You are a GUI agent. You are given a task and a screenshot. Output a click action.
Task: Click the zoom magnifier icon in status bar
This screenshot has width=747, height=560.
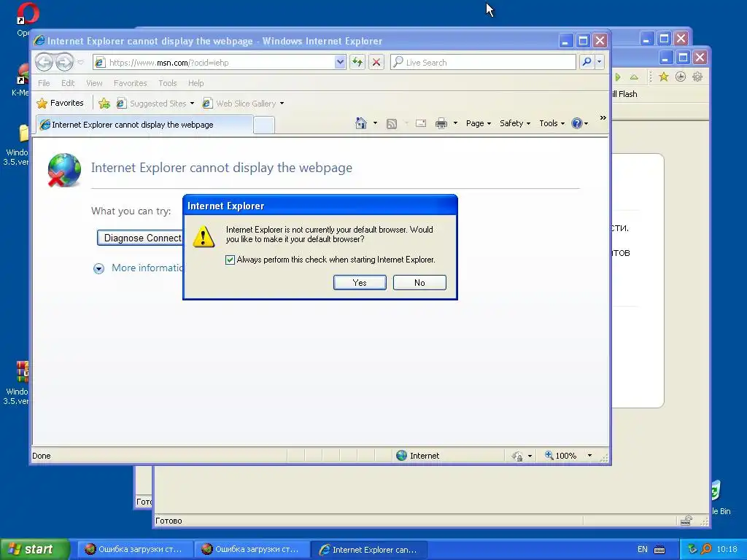click(x=549, y=455)
